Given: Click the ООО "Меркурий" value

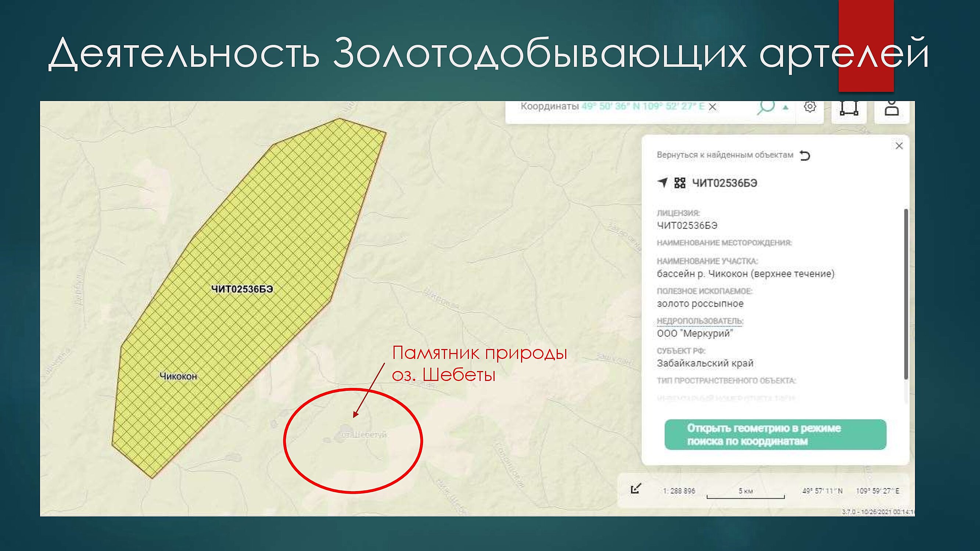Looking at the screenshot, I should 695,334.
